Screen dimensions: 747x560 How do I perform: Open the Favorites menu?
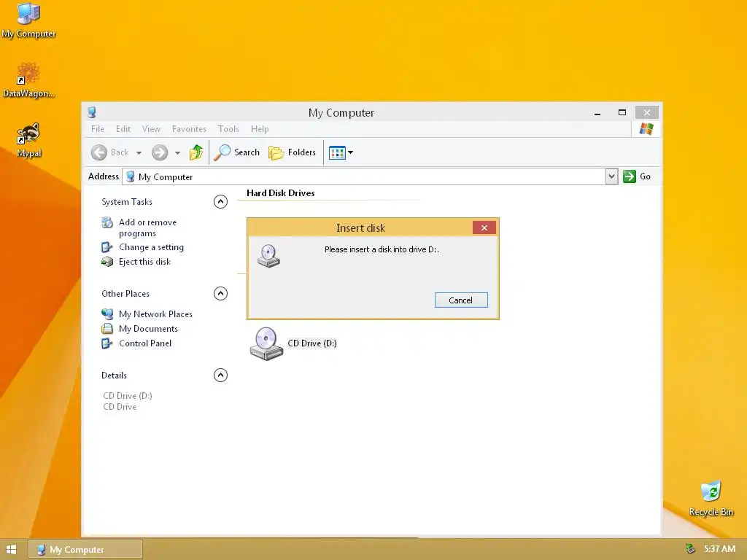pos(189,129)
